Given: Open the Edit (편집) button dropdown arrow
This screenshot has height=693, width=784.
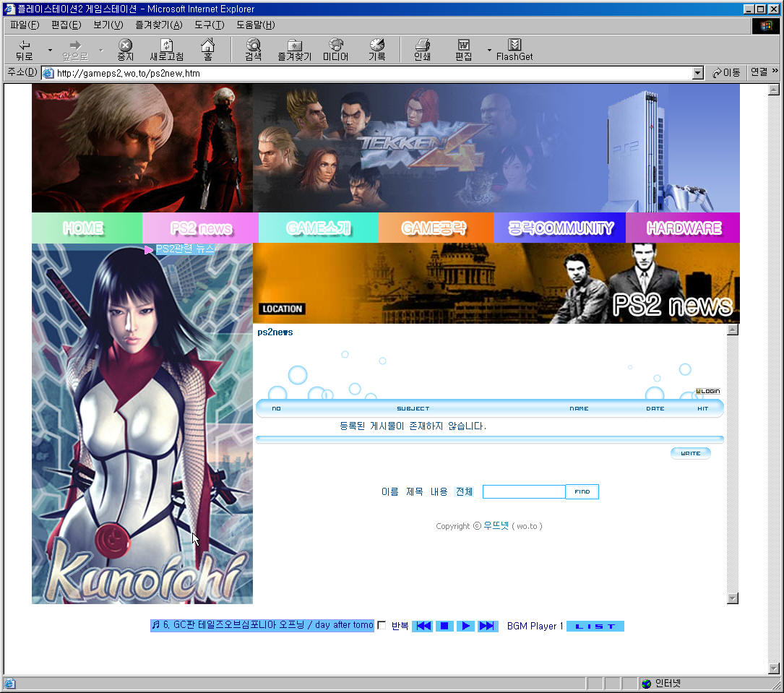Looking at the screenshot, I should click(489, 50).
